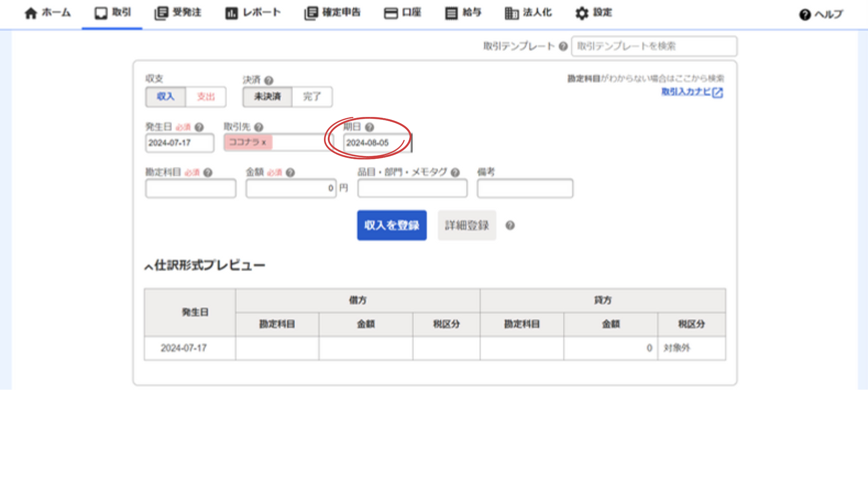
Task: Click the help icon beside 金額 label
Action: [290, 172]
